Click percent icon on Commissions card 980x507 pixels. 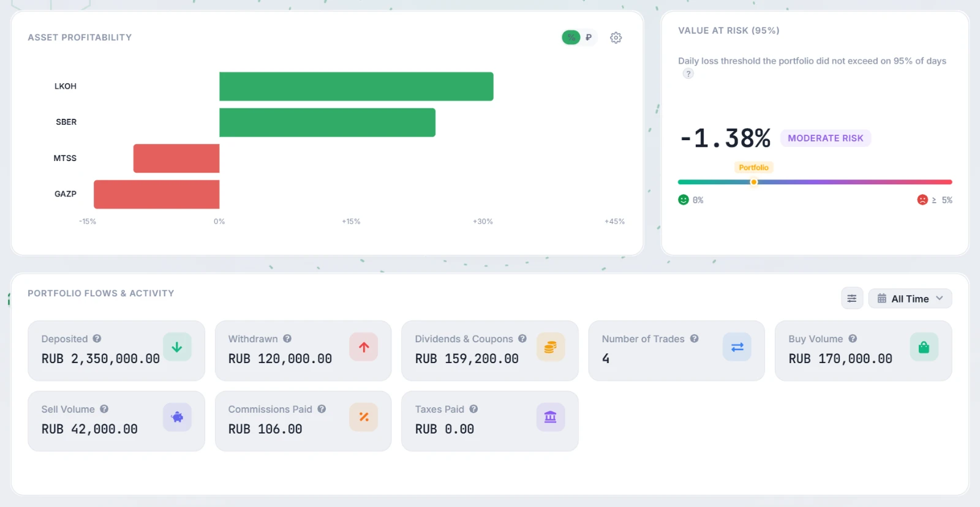(x=364, y=418)
